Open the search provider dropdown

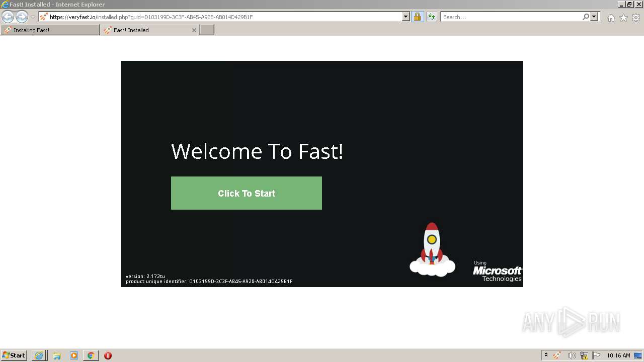[594, 17]
